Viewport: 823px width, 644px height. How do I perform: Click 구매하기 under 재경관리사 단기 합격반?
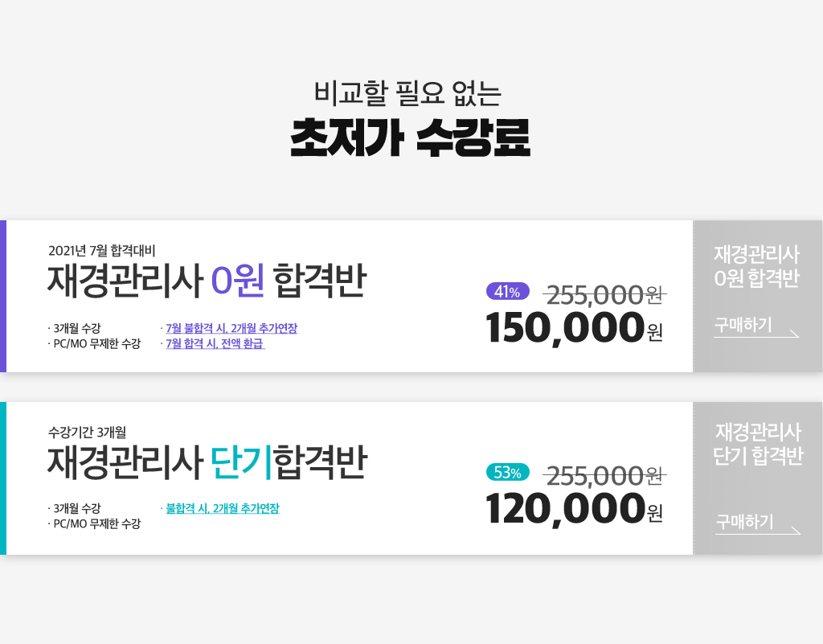click(744, 522)
